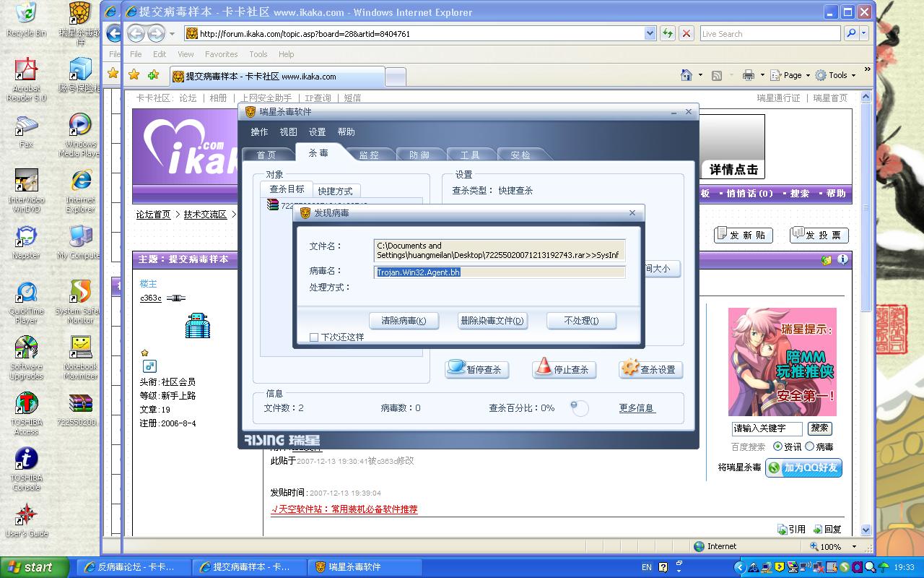Screen dimensions: 924x578
Task: Open the Live Search options dropdown
Action: tap(864, 33)
